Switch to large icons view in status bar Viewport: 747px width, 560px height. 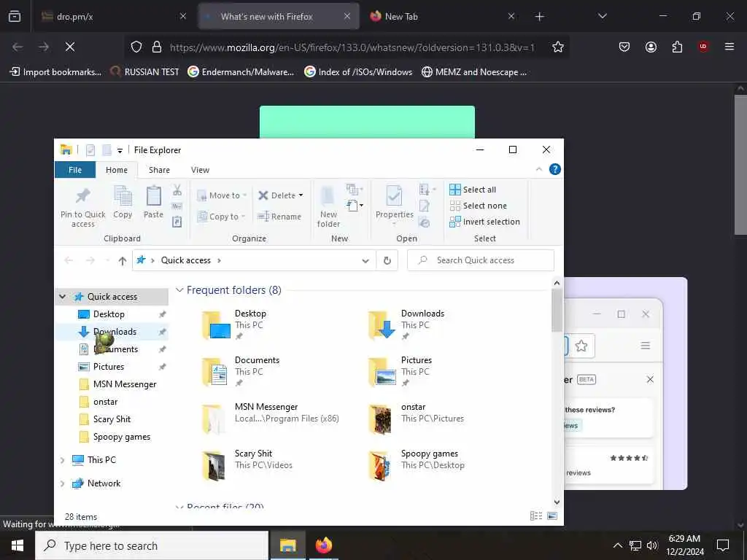coord(552,516)
